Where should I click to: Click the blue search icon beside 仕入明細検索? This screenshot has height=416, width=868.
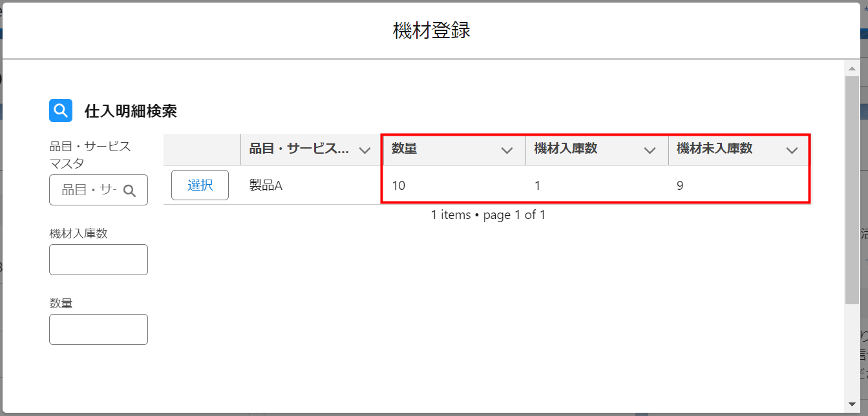pyautogui.click(x=61, y=110)
